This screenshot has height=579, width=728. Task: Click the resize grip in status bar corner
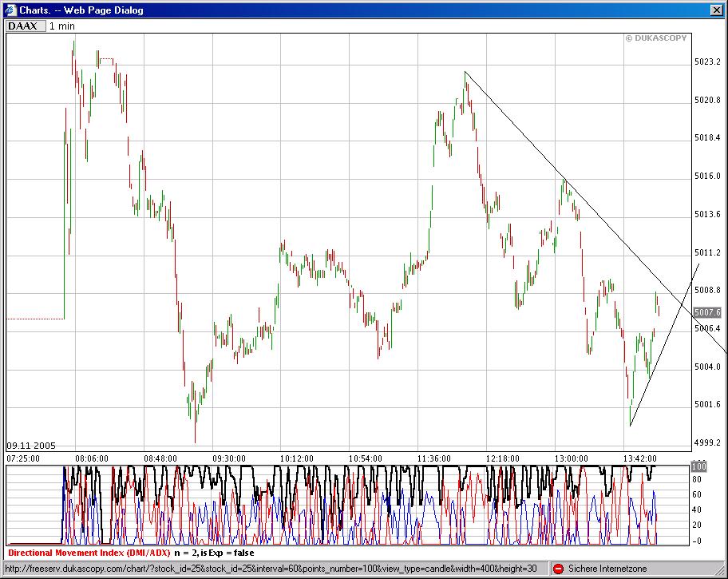coord(719,570)
